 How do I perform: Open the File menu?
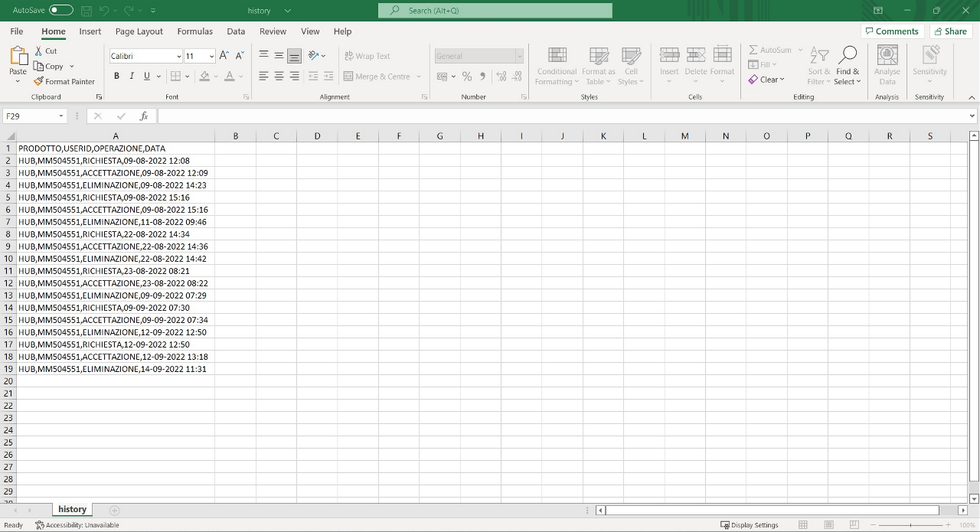[x=17, y=31]
